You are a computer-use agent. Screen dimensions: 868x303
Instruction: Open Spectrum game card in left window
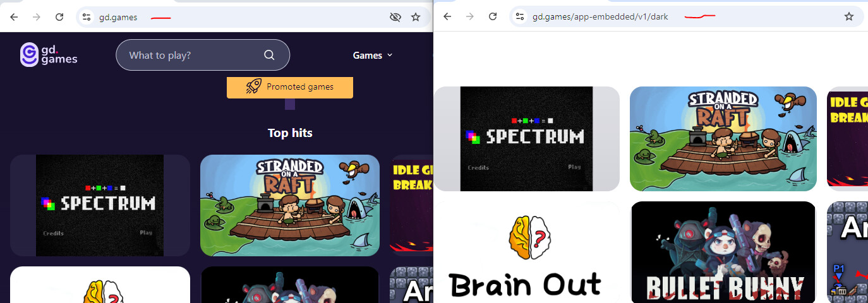click(x=100, y=205)
